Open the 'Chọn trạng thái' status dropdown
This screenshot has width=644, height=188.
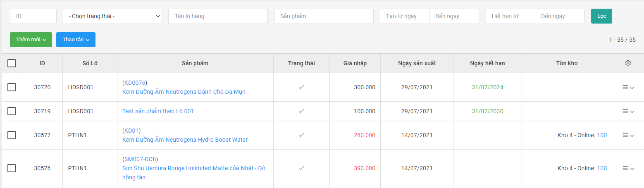coord(112,16)
